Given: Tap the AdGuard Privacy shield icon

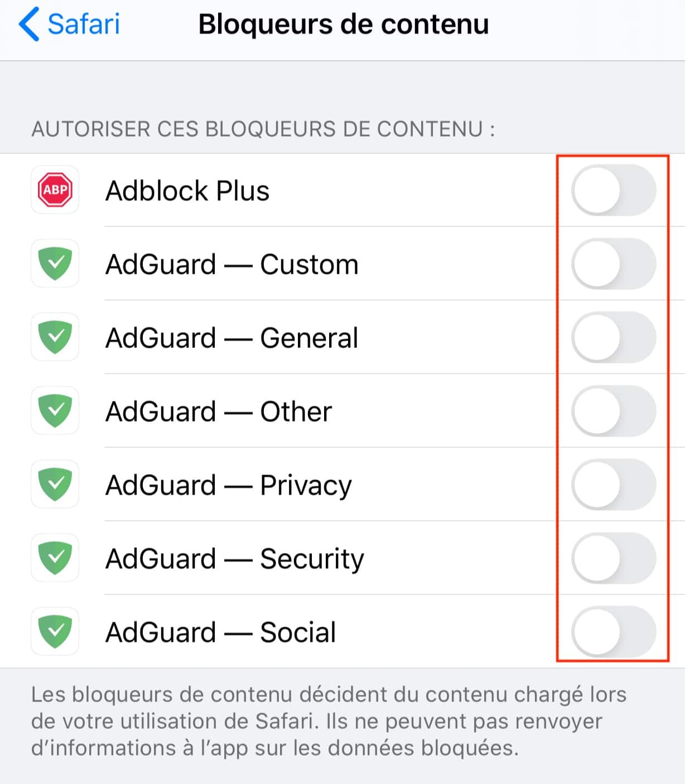Looking at the screenshot, I should click(x=55, y=485).
